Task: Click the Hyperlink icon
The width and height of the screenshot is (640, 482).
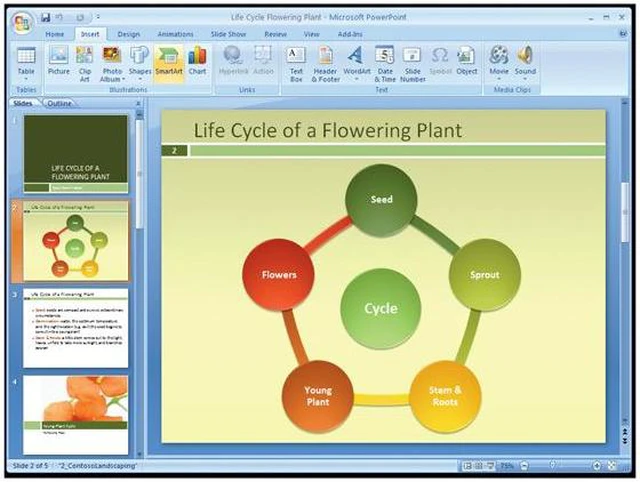Action: [233, 55]
